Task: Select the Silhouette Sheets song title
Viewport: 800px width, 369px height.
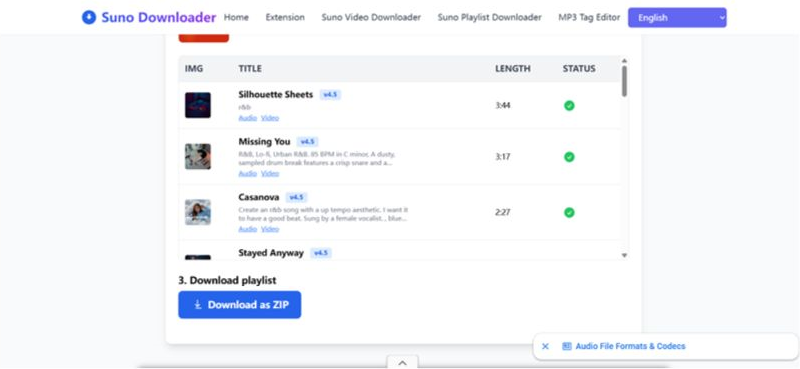Action: pyautogui.click(x=276, y=95)
